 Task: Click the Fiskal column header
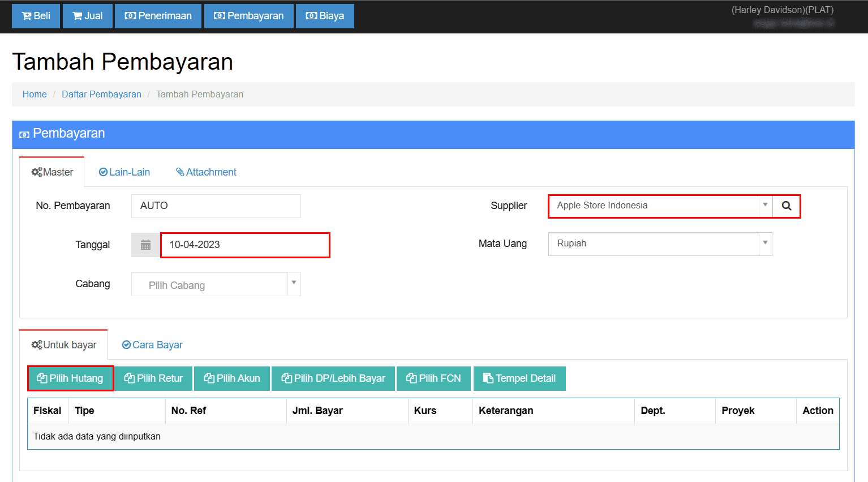pyautogui.click(x=48, y=411)
